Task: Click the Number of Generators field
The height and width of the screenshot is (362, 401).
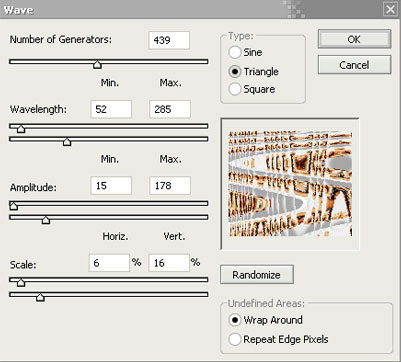Action: (169, 40)
